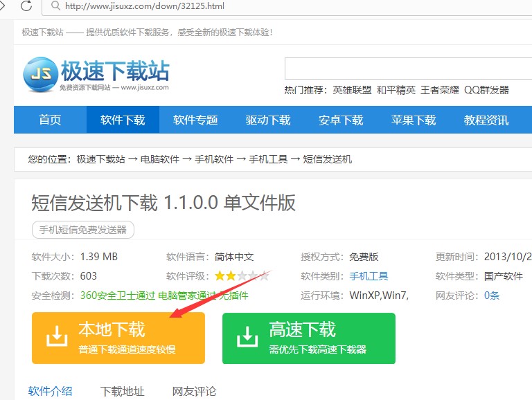Open the 软件专题 navigation item
This screenshot has height=400, width=532.
coord(195,120)
